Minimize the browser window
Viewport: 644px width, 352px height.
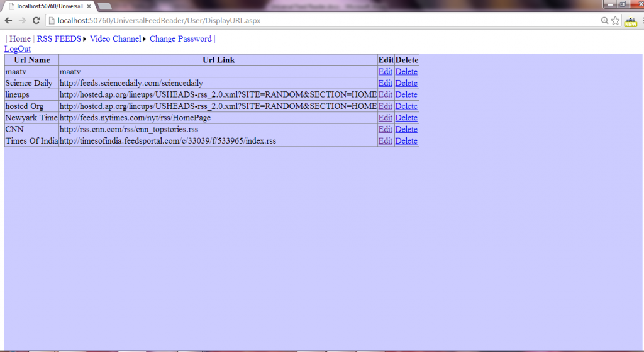610,4
